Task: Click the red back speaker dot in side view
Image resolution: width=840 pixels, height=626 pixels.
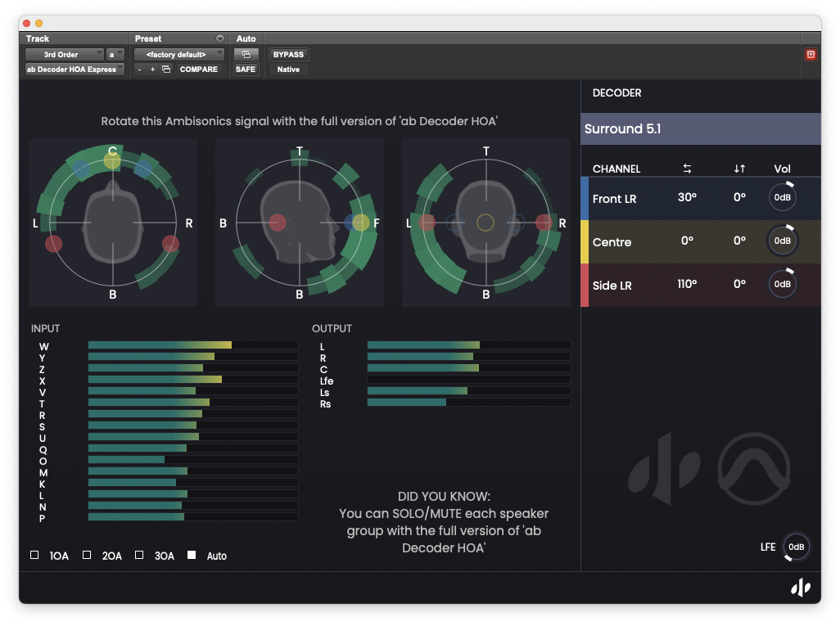Action: click(278, 223)
